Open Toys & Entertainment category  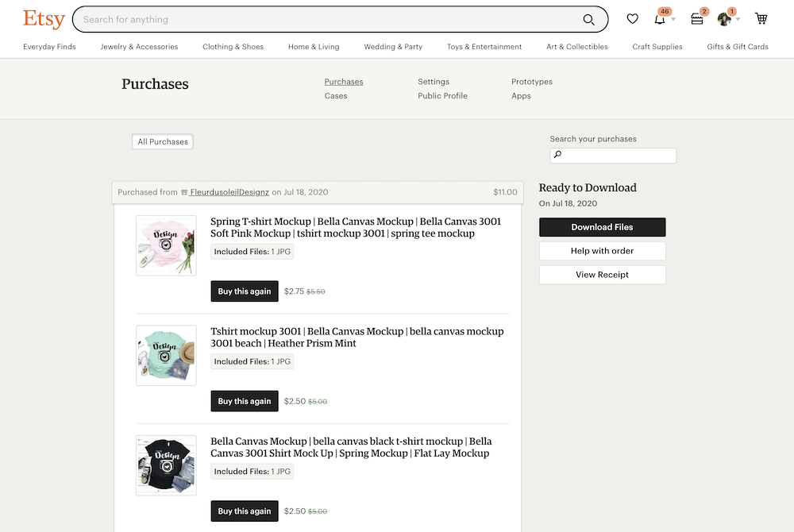484,47
